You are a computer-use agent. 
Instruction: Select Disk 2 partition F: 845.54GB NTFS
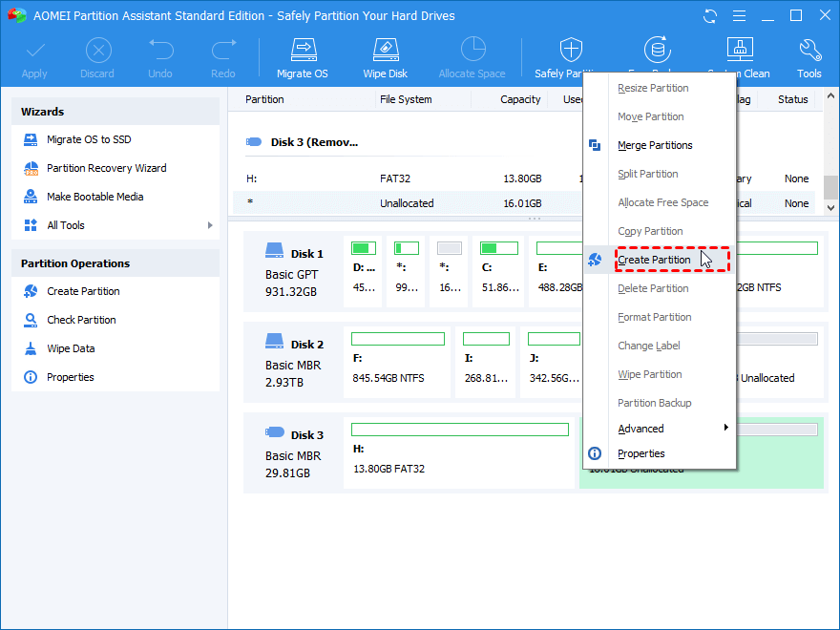[397, 362]
